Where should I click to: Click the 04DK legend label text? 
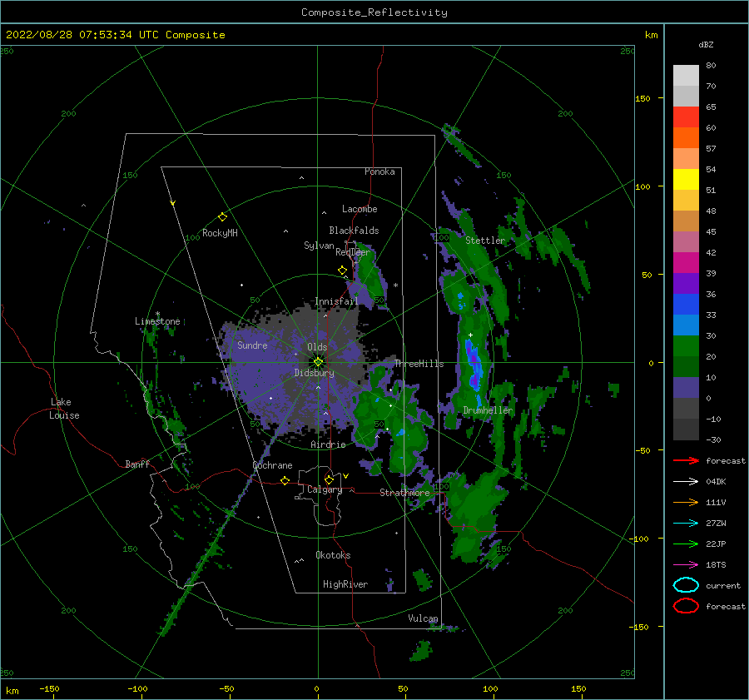coord(716,481)
